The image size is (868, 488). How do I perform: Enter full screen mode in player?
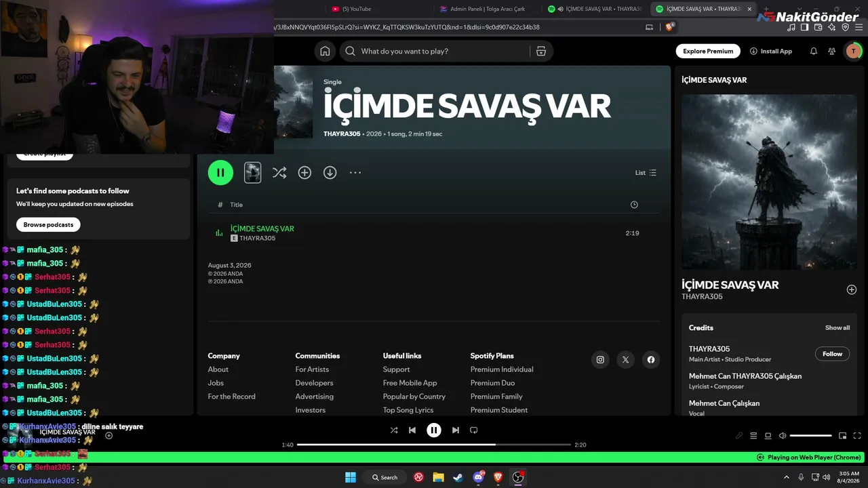857,436
